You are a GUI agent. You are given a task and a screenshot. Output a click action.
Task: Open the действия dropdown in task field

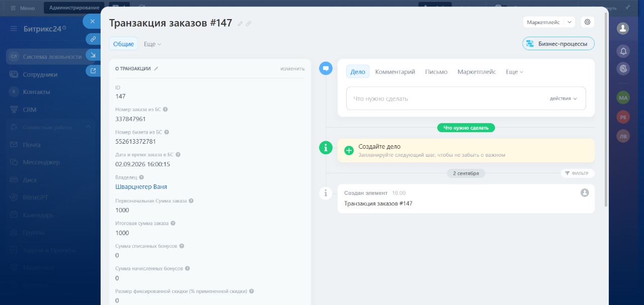[x=563, y=98]
